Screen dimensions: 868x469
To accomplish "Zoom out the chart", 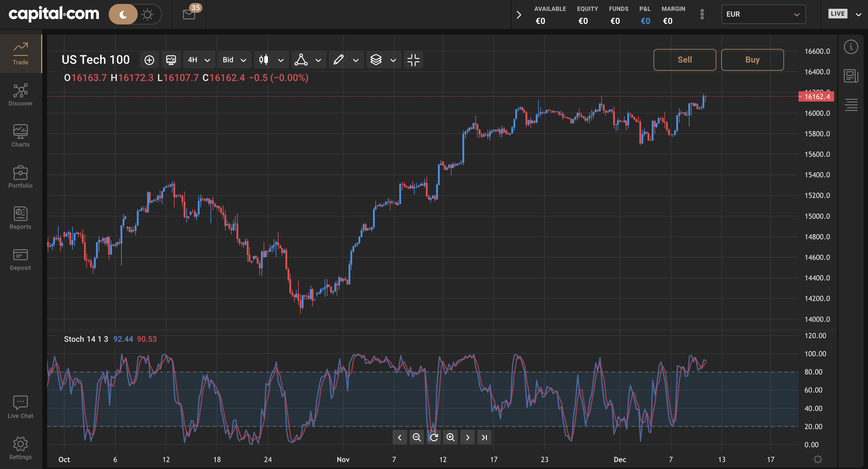I will 417,437.
